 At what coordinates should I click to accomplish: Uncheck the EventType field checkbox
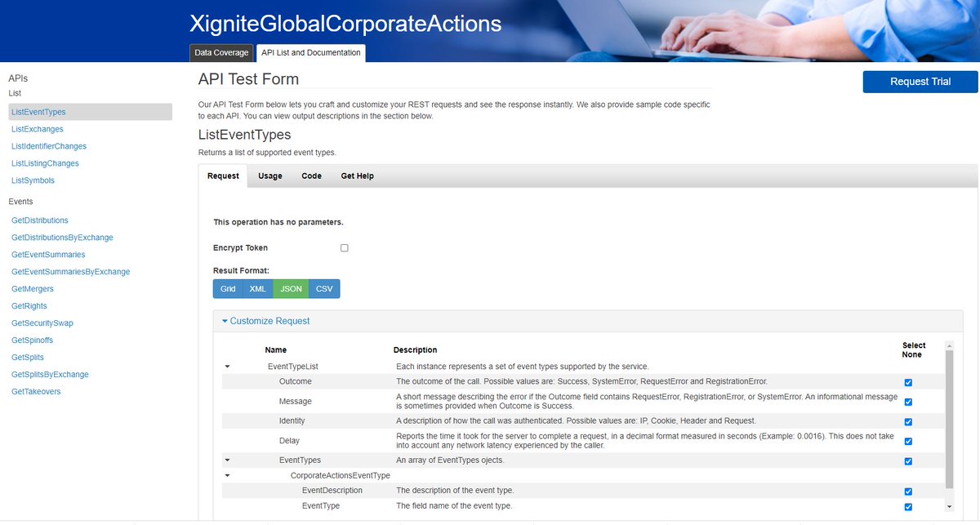pyautogui.click(x=908, y=507)
